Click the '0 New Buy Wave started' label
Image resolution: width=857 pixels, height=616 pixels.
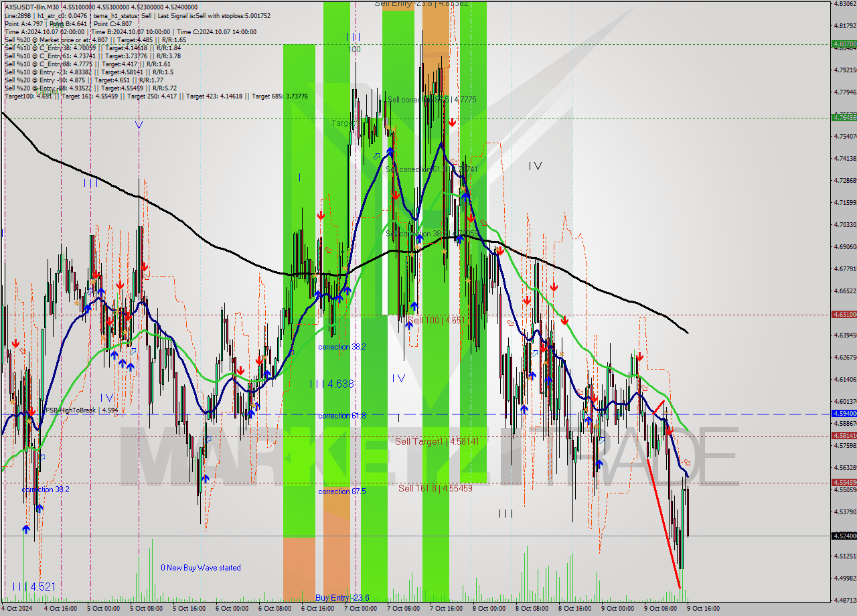click(201, 568)
